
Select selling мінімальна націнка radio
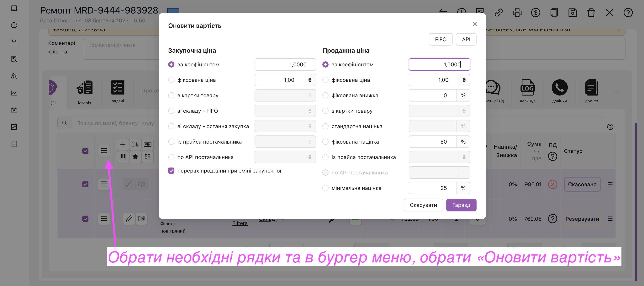[x=325, y=188]
